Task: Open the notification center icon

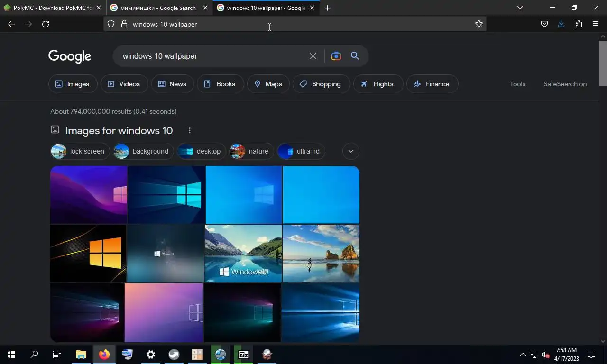Action: (x=591, y=355)
